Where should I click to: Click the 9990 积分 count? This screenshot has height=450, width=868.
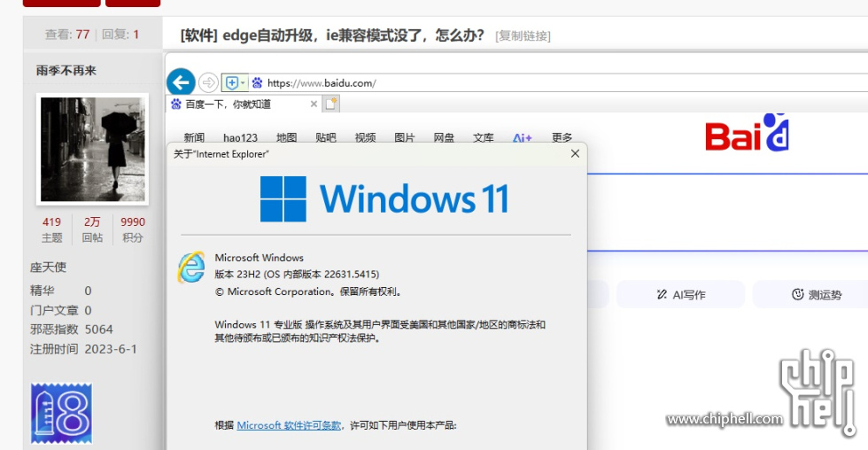pyautogui.click(x=133, y=229)
